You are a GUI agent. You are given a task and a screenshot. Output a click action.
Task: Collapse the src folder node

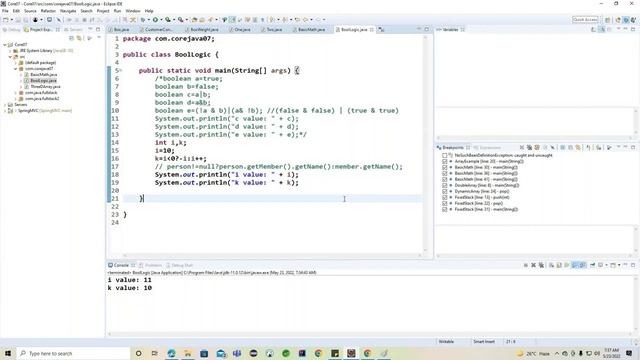pyautogui.click(x=10, y=57)
